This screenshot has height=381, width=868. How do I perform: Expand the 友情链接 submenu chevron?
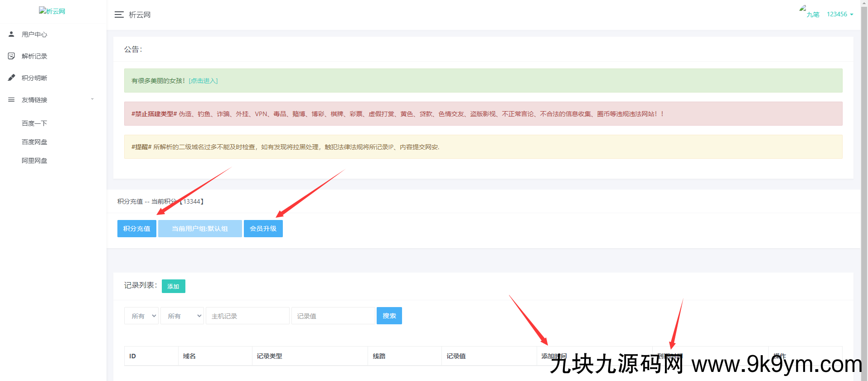click(92, 99)
